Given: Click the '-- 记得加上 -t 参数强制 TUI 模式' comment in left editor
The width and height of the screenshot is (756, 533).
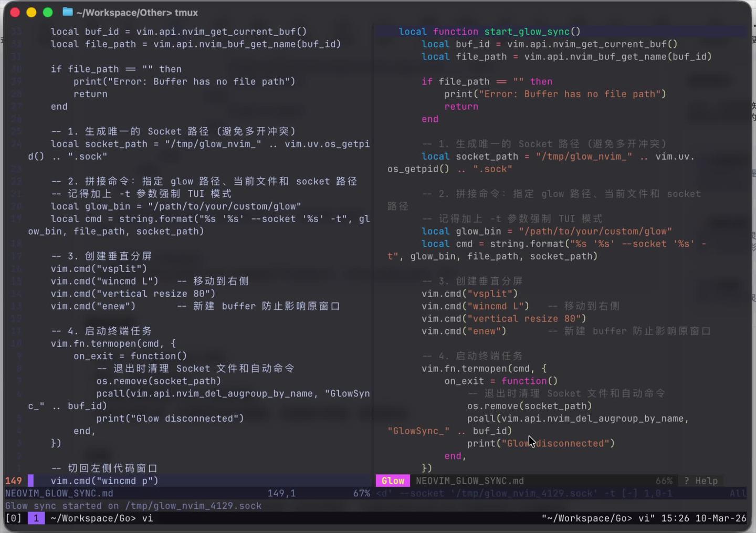Looking at the screenshot, I should (x=142, y=194).
